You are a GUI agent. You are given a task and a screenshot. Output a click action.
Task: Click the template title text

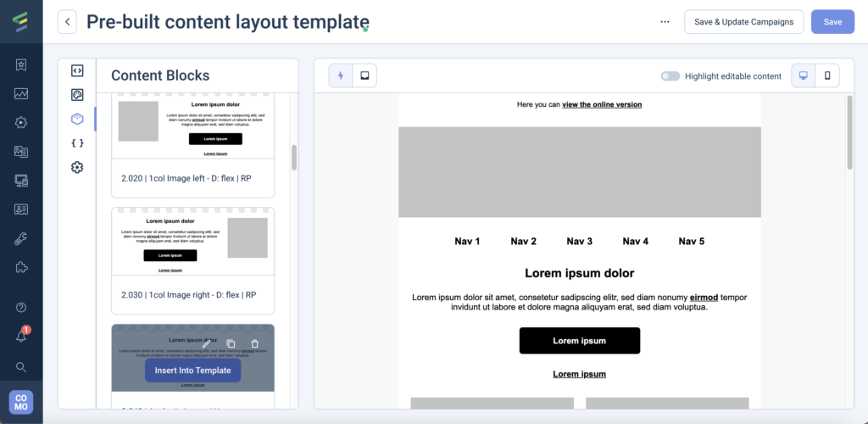[227, 21]
